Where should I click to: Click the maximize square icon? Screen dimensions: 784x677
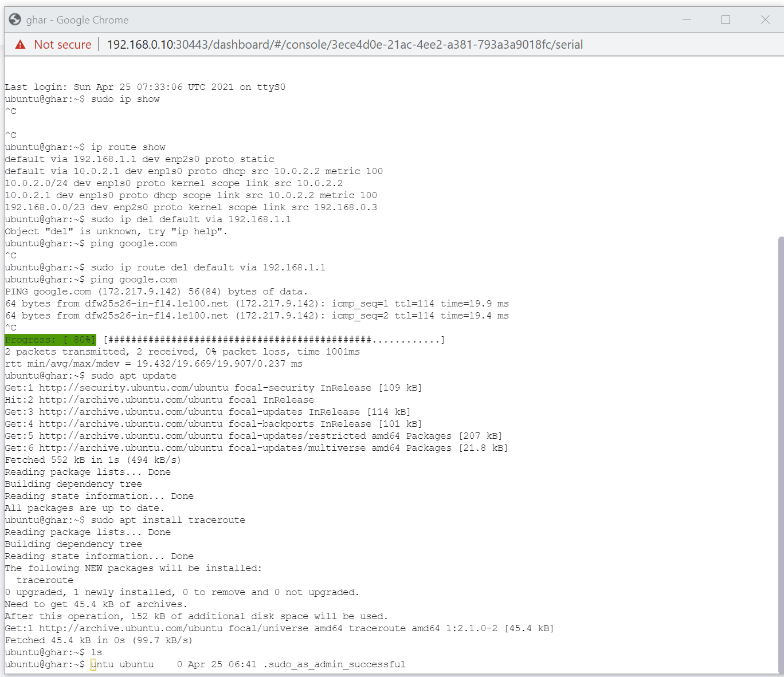pyautogui.click(x=726, y=19)
